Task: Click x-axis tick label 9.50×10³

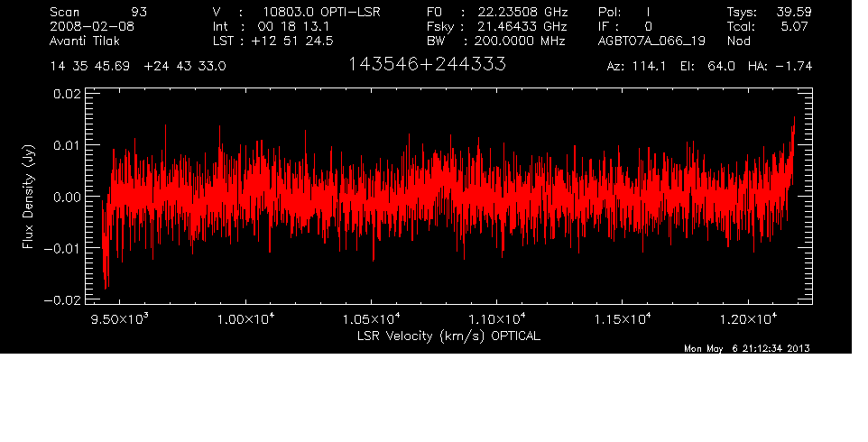Action: click(x=120, y=319)
